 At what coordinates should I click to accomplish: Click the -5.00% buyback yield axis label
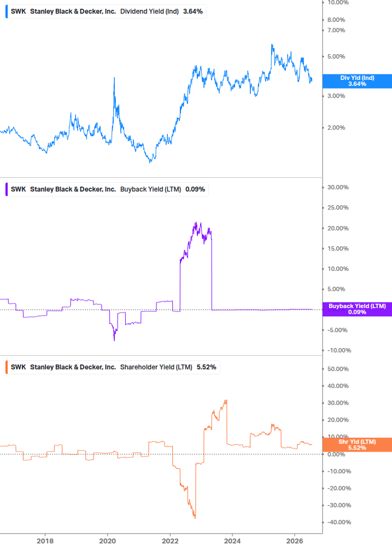pyautogui.click(x=337, y=330)
